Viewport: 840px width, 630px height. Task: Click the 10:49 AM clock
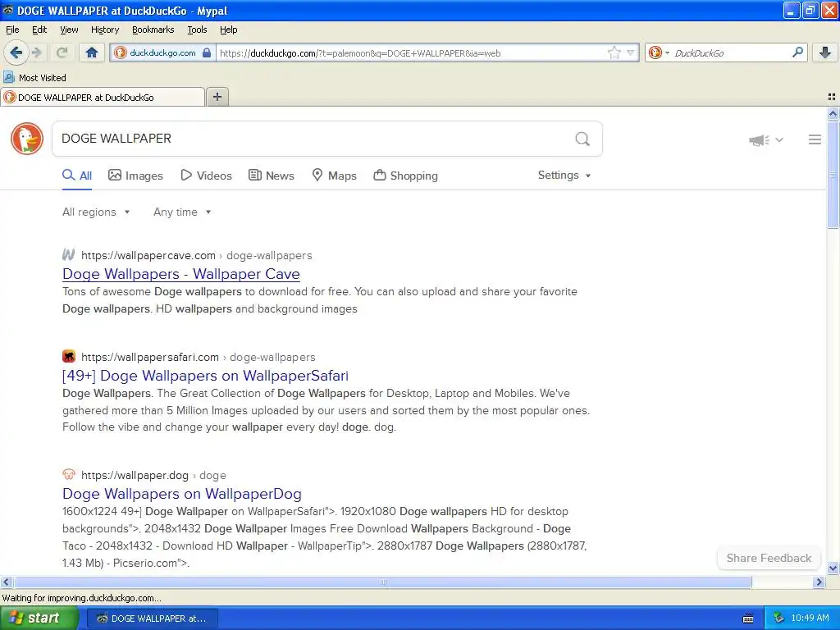click(x=810, y=619)
